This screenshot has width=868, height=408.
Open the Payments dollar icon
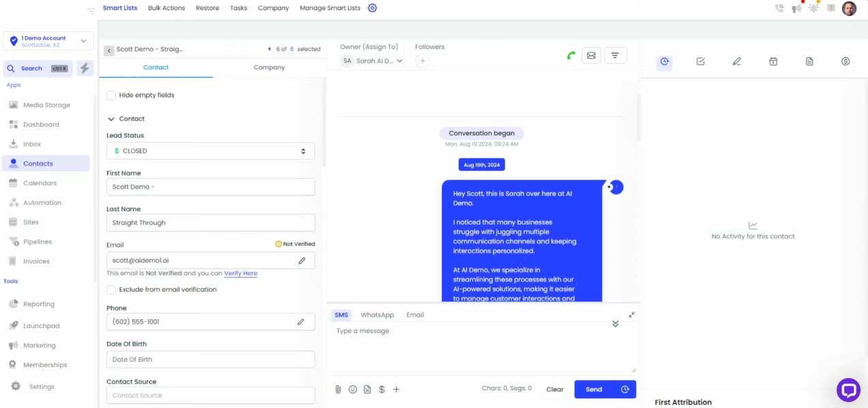click(x=845, y=61)
